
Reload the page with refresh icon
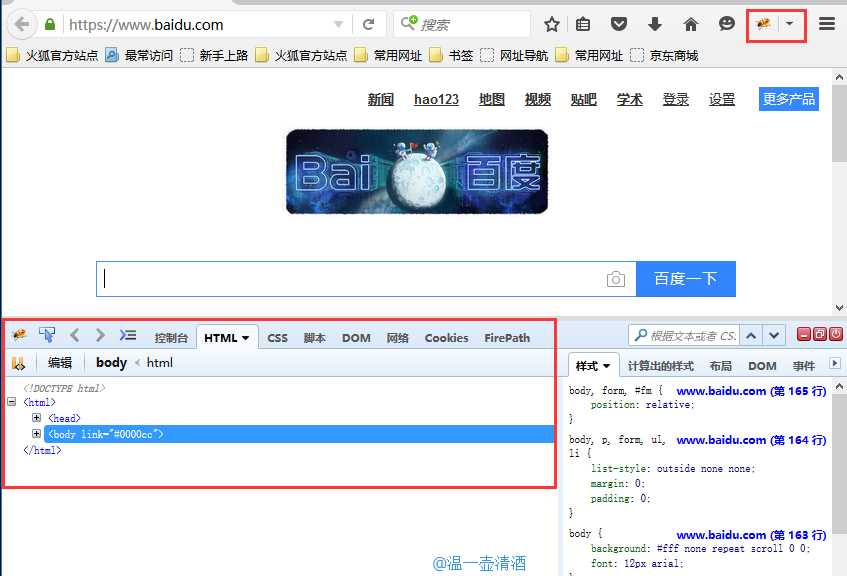click(368, 24)
